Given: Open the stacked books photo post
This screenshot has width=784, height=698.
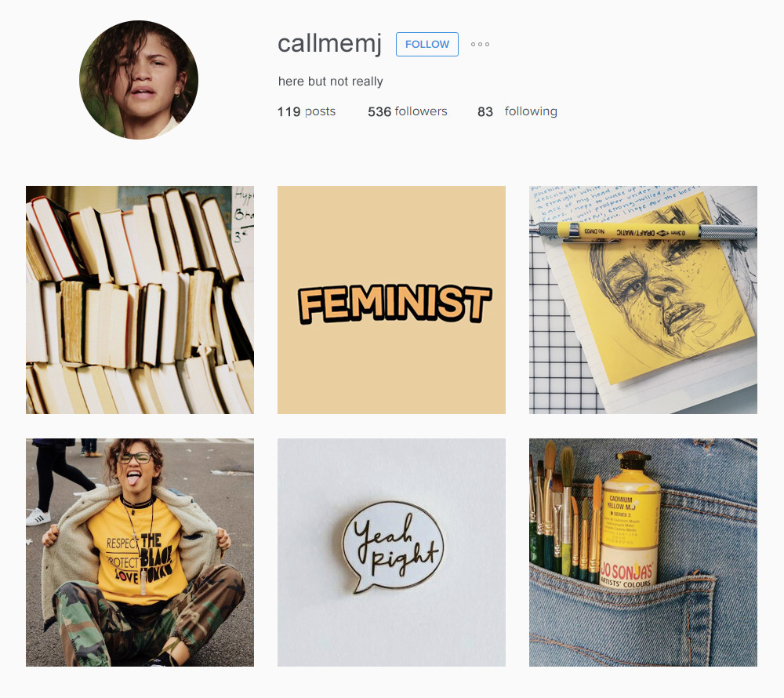Looking at the screenshot, I should (140, 300).
